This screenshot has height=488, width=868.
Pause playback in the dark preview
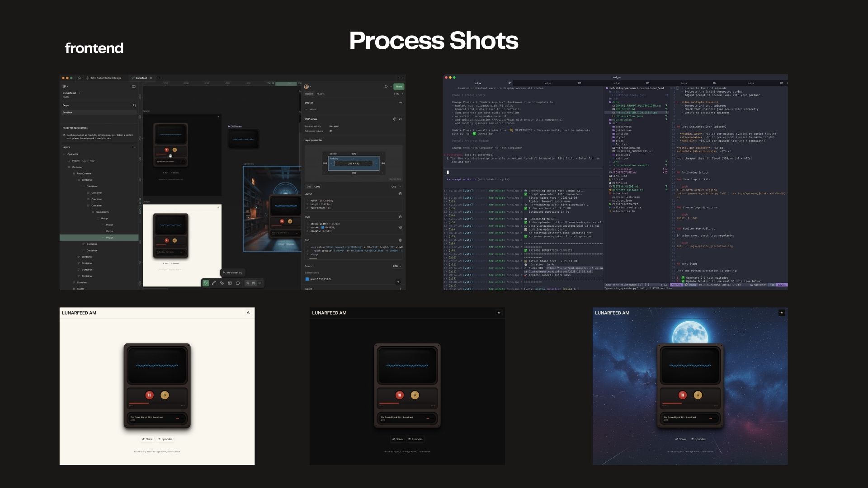click(x=399, y=395)
